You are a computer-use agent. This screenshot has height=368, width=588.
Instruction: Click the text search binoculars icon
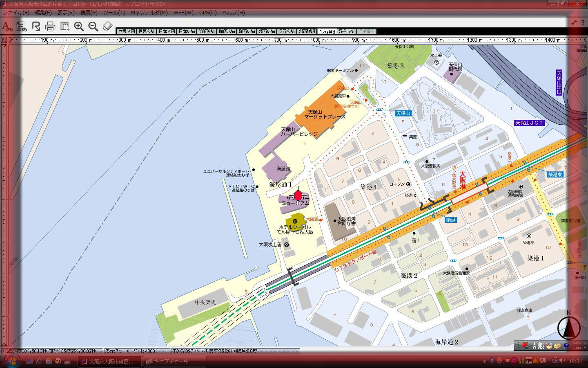coord(7,27)
